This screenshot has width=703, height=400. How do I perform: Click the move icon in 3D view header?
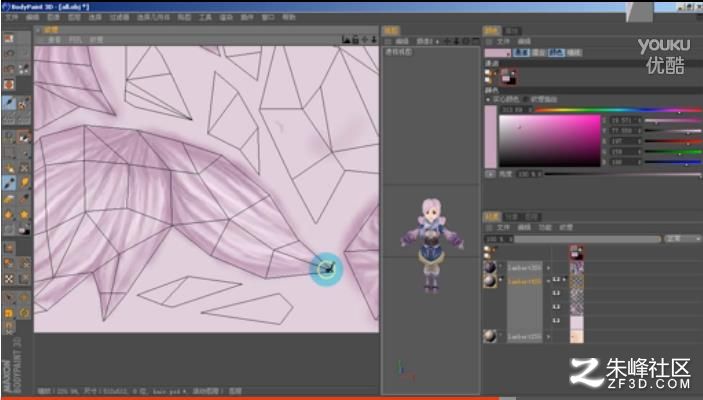447,41
